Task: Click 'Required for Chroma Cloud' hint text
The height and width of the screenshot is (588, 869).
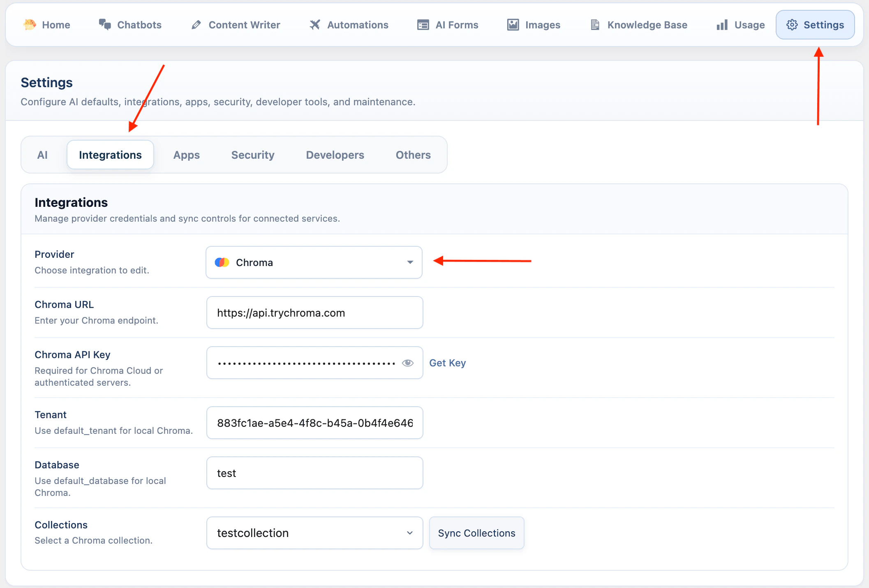Action: pyautogui.click(x=99, y=376)
